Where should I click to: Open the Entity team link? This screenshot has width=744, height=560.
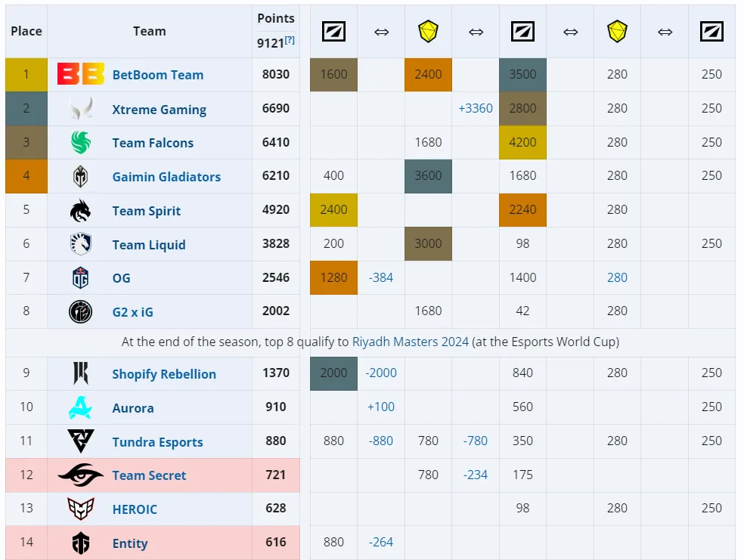[130, 543]
